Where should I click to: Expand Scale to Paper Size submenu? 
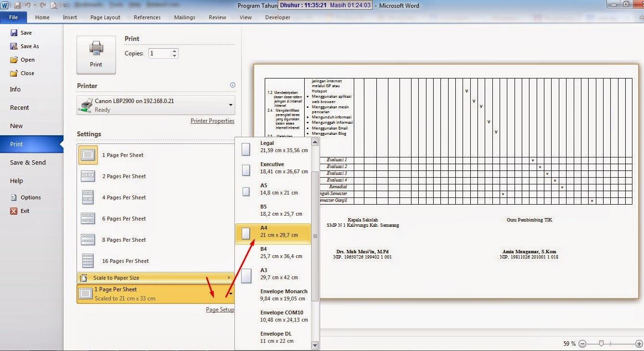[155, 278]
